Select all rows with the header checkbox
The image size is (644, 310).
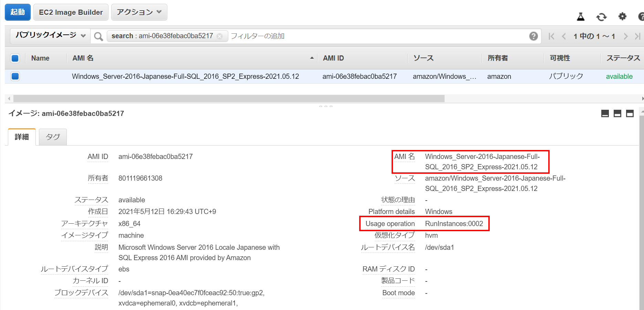[x=15, y=58]
